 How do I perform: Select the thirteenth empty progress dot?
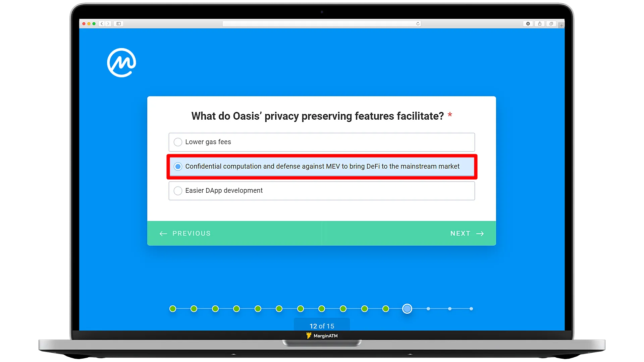coord(428,308)
